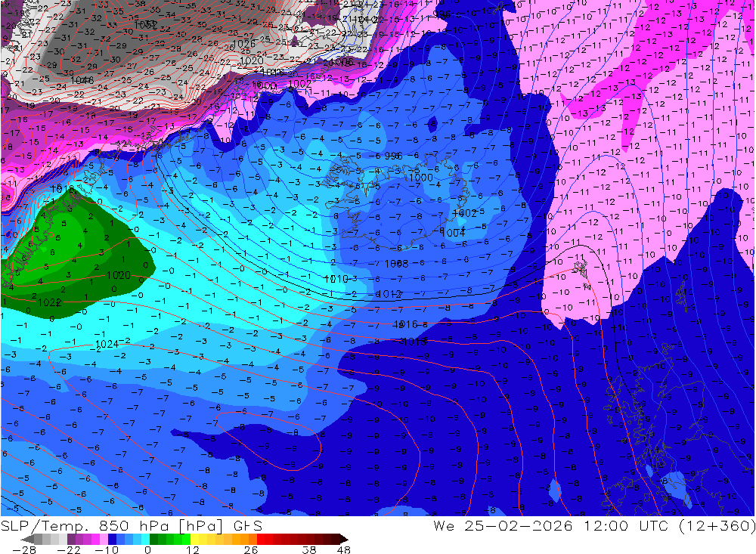The height and width of the screenshot is (554, 756).
Task: Click the '1000' pressure label over Iceland
Action: (421, 178)
